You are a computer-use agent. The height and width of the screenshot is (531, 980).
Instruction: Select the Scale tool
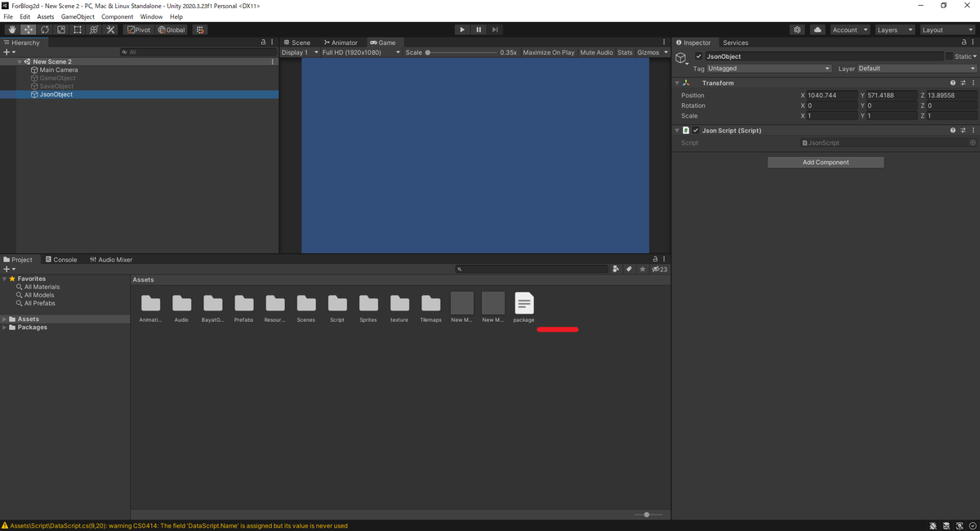pos(60,29)
